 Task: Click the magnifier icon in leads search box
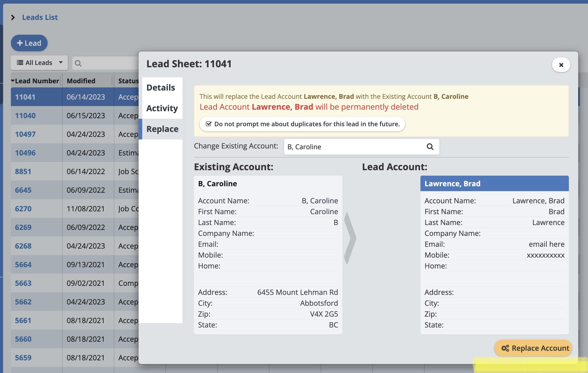(78, 63)
